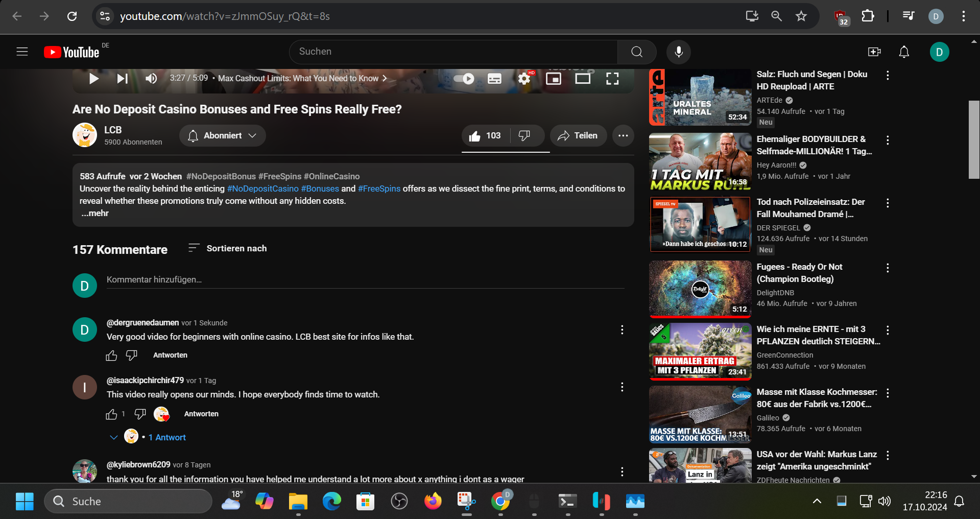The image size is (980, 519).
Task: Like the @dergruenedaumen comment
Action: [x=112, y=356]
